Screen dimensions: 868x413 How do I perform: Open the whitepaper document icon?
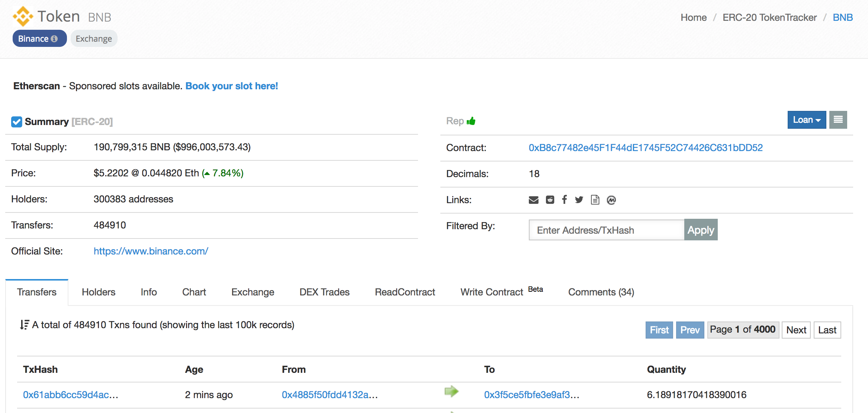[595, 200]
